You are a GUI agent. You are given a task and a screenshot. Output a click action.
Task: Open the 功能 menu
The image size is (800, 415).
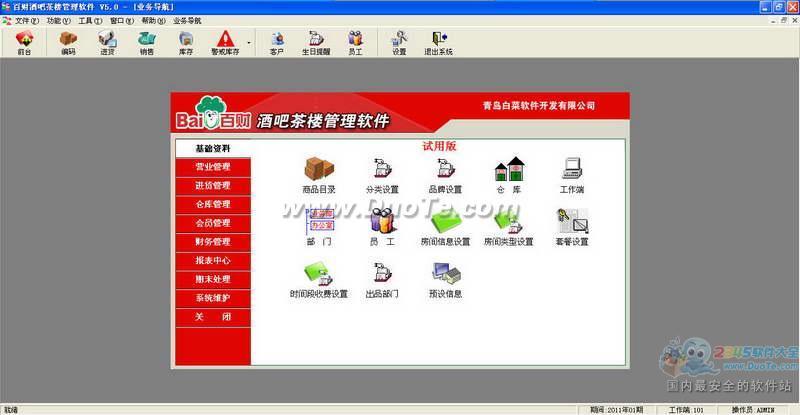coord(58,21)
